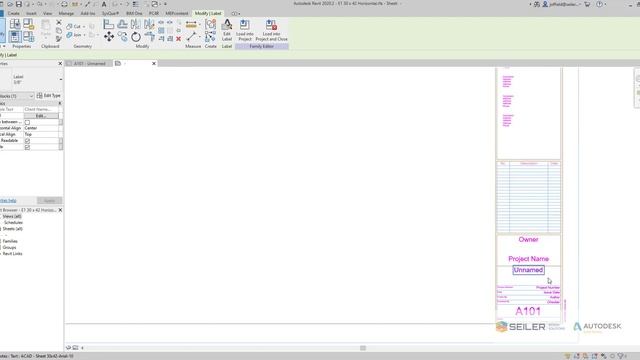Click the Cut to Clipboard scissors icon
640x360 pixels.
[59, 22]
